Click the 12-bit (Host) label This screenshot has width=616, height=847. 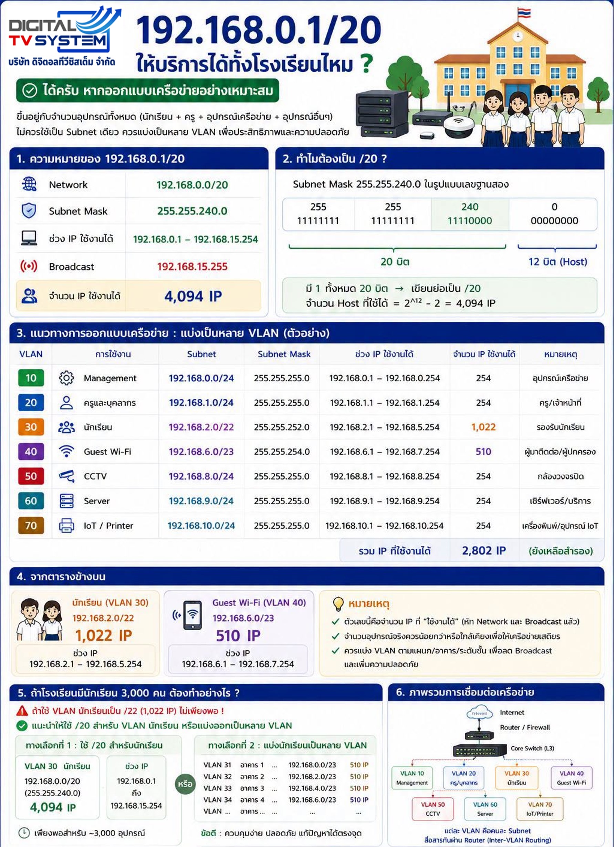tap(558, 261)
